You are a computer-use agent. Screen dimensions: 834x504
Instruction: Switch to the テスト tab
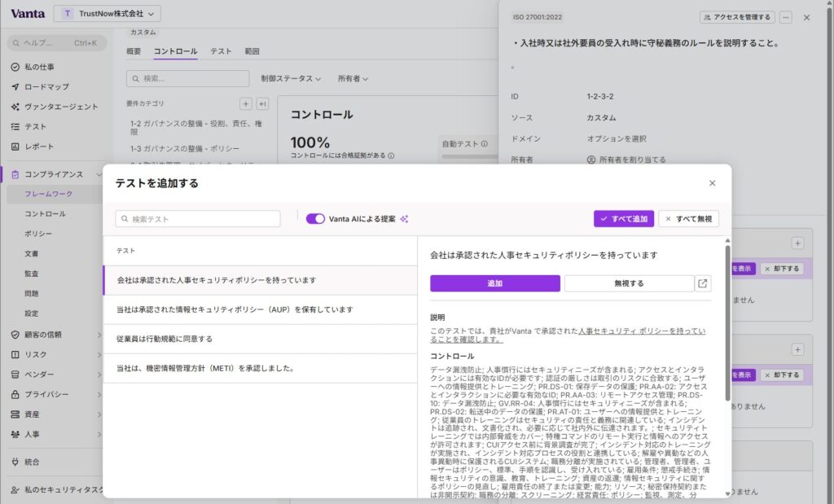pos(221,51)
